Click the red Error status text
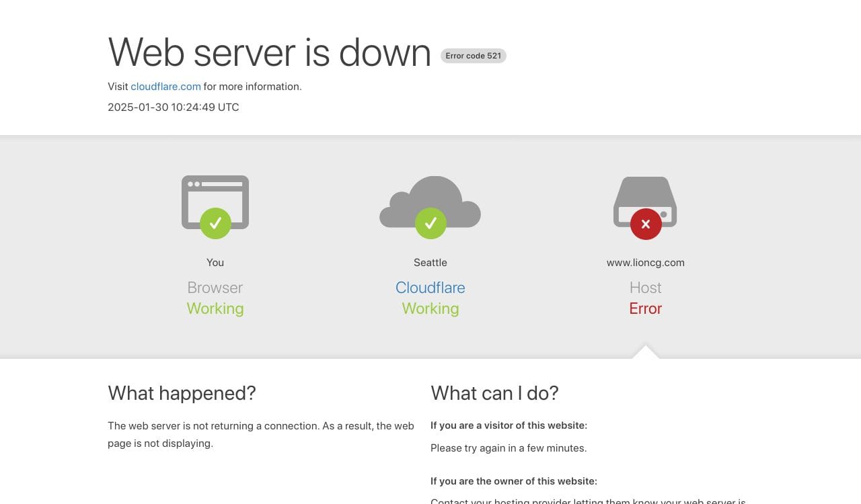Image resolution: width=861 pixels, height=504 pixels. pyautogui.click(x=646, y=308)
